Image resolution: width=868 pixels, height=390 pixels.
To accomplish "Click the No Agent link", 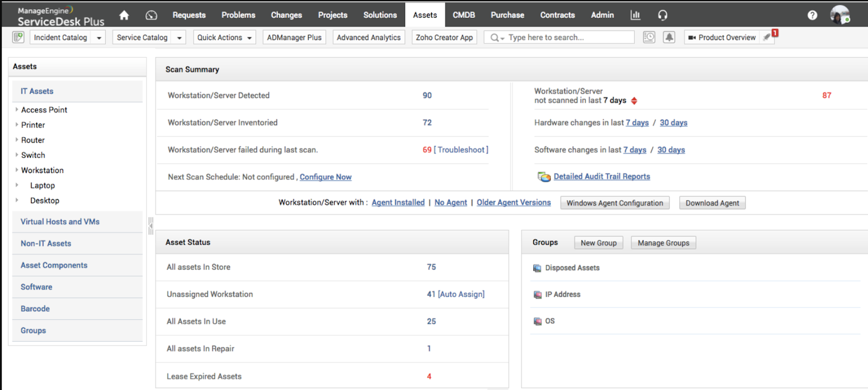I will click(451, 202).
